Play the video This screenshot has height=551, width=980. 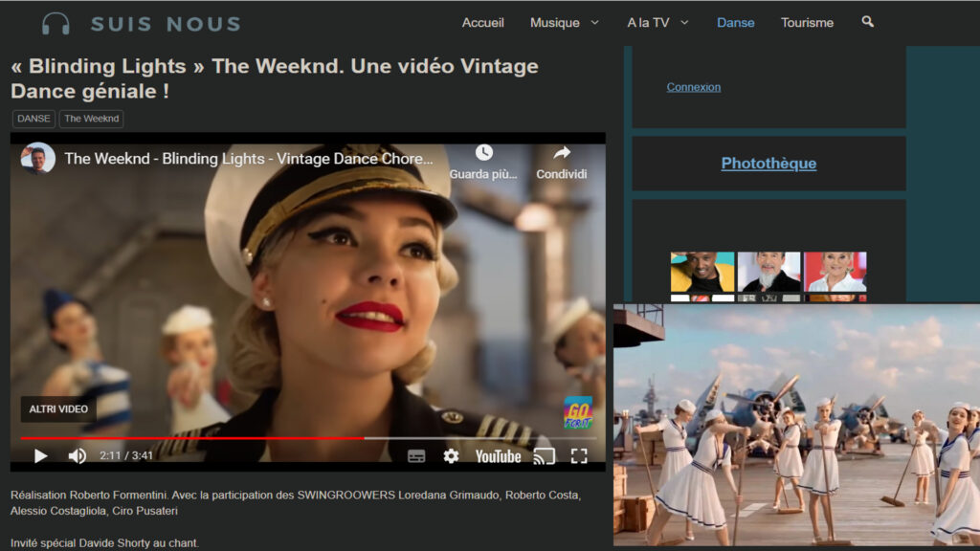click(40, 456)
